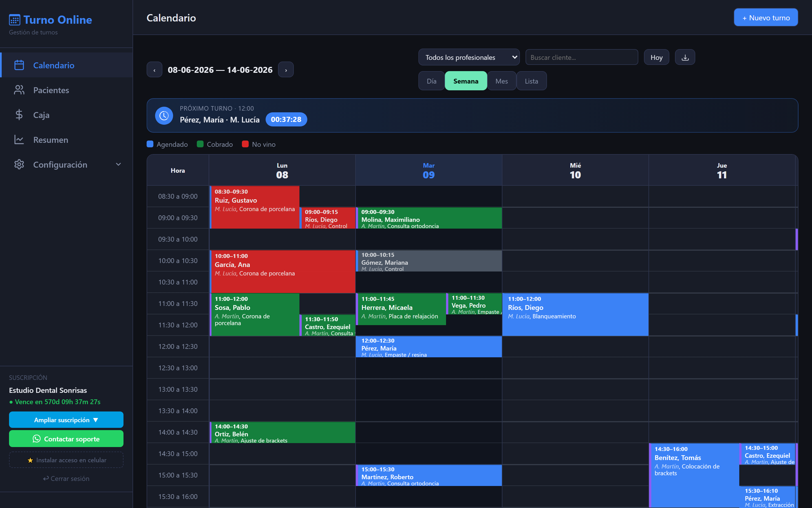
Task: Switch to the Día view tab
Action: coord(431,81)
